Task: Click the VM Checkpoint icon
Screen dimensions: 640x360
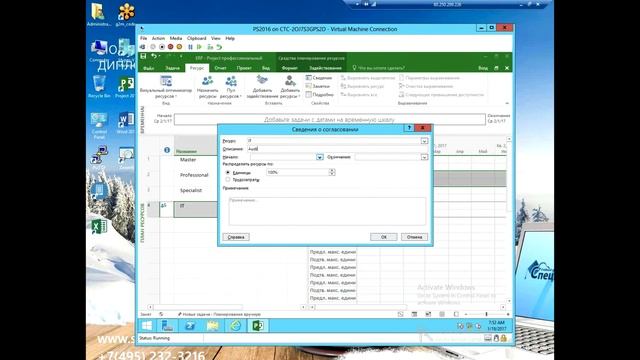Action: 210,47
